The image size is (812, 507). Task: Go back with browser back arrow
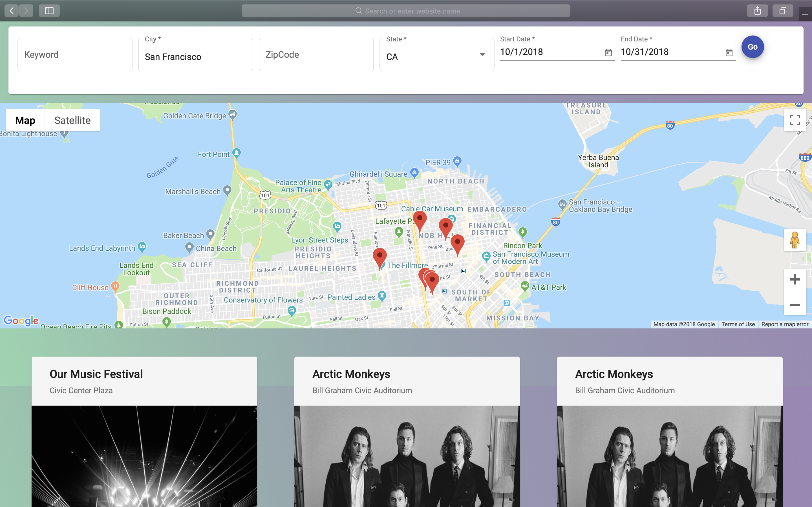pos(12,11)
